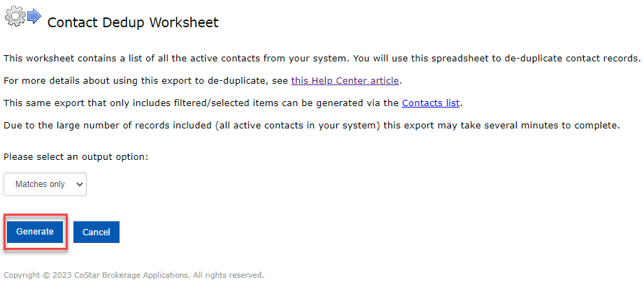644x289 pixels.
Task: Follow the "Contacts list" hyperlink
Action: coord(431,103)
